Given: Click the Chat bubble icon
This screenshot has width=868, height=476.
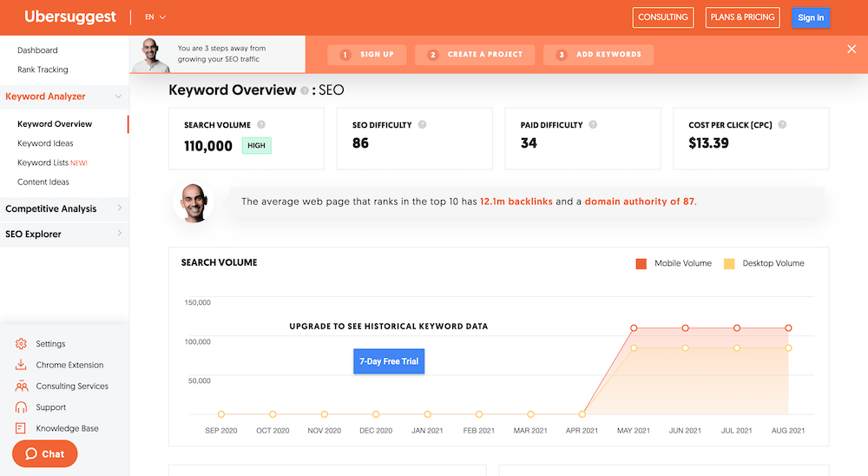Looking at the screenshot, I should click(x=31, y=453).
